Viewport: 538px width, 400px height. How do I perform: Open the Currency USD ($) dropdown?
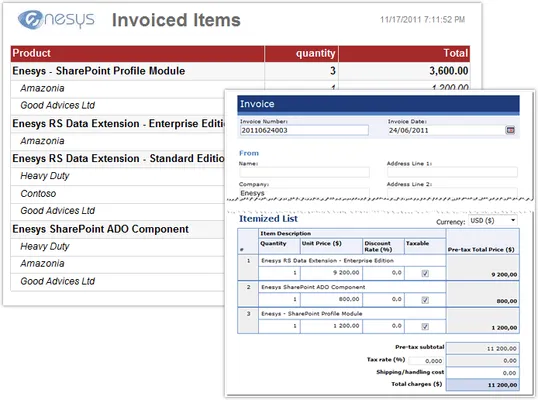[x=493, y=221]
